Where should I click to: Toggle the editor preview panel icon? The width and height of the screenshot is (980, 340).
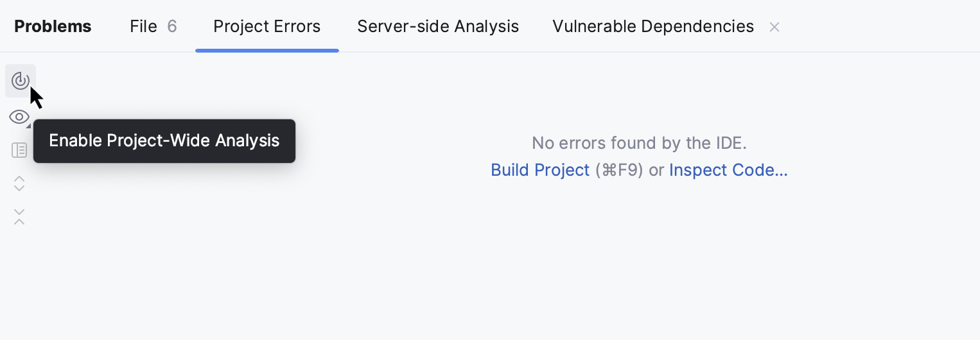coord(19,150)
